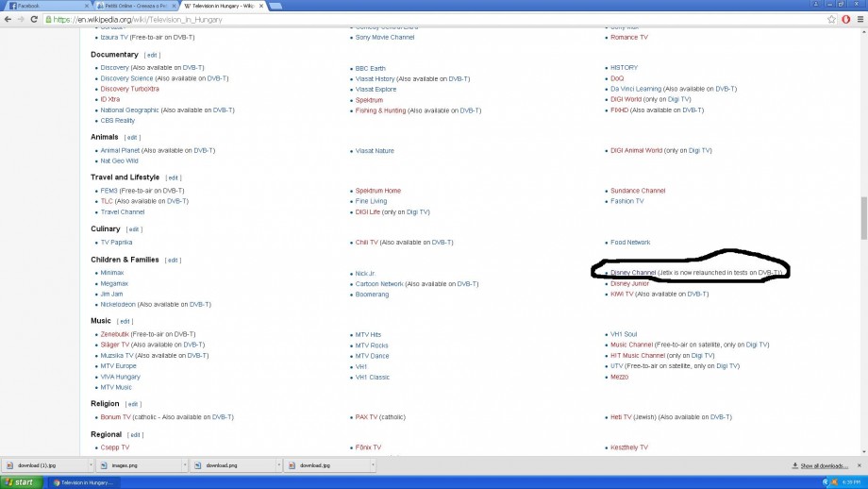
Task: Open the Mezzo link
Action: point(620,377)
